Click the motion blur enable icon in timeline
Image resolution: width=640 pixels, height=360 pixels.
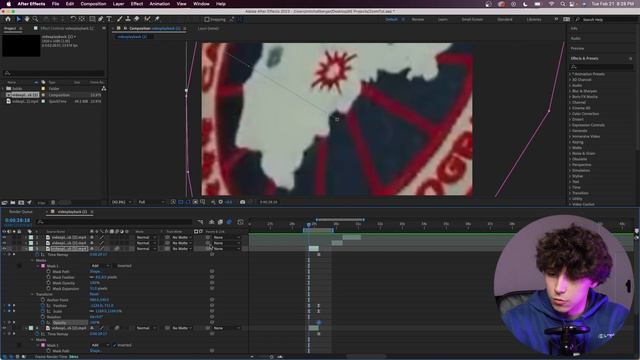pos(229,222)
